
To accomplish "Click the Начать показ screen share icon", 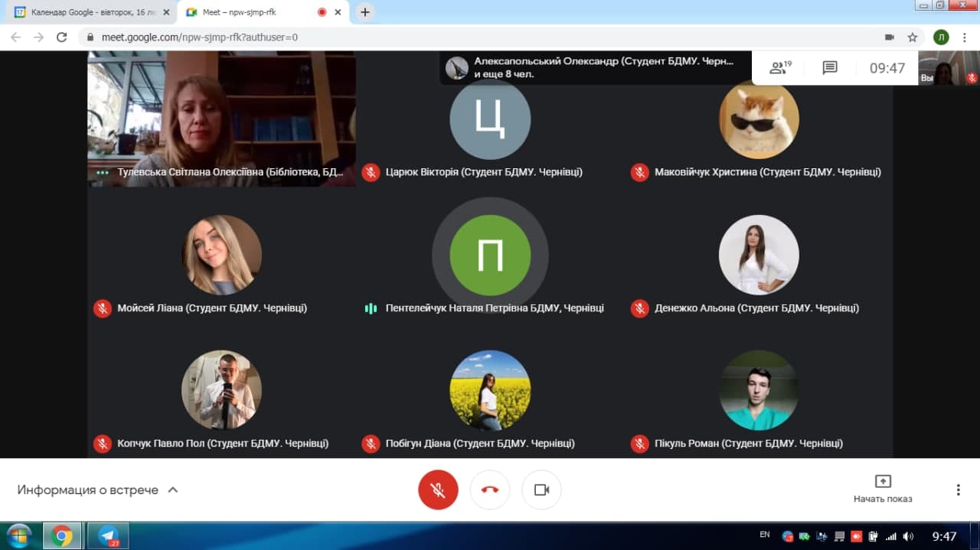I will click(x=883, y=482).
